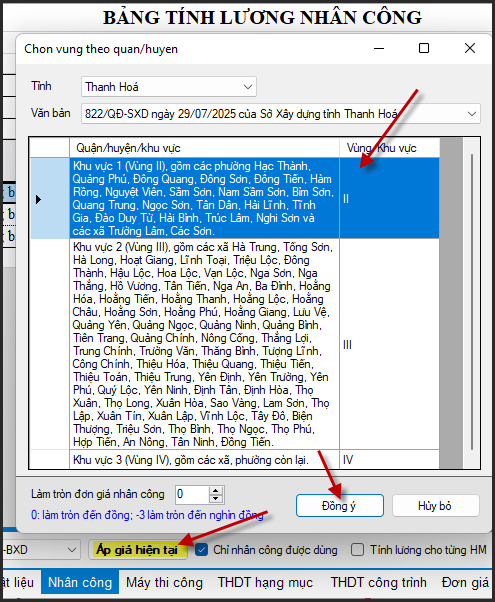Select the Khu vực 3 (Vùng IV) row
Image resolution: width=495 pixels, height=602 pixels.
[x=235, y=460]
